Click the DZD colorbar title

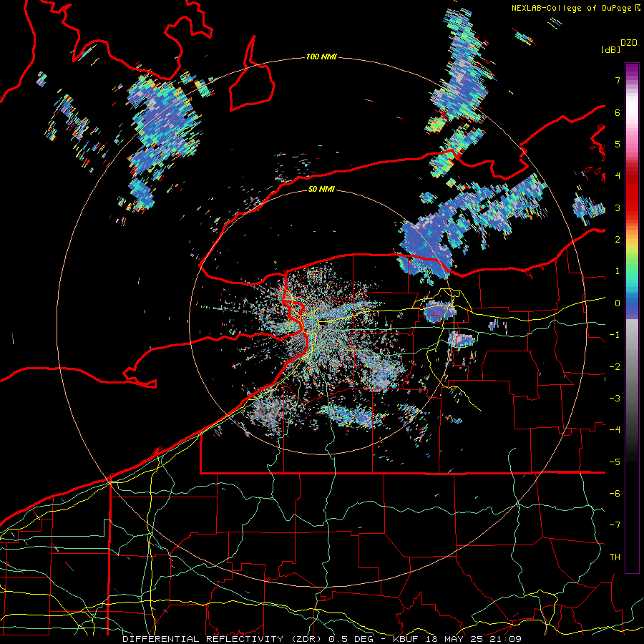pos(629,43)
